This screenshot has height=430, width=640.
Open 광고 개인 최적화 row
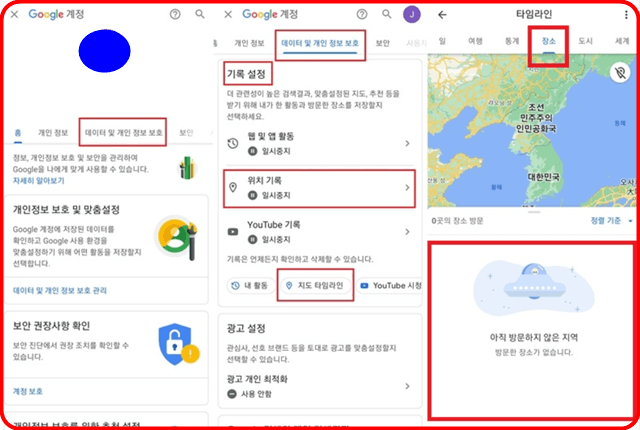(x=320, y=386)
